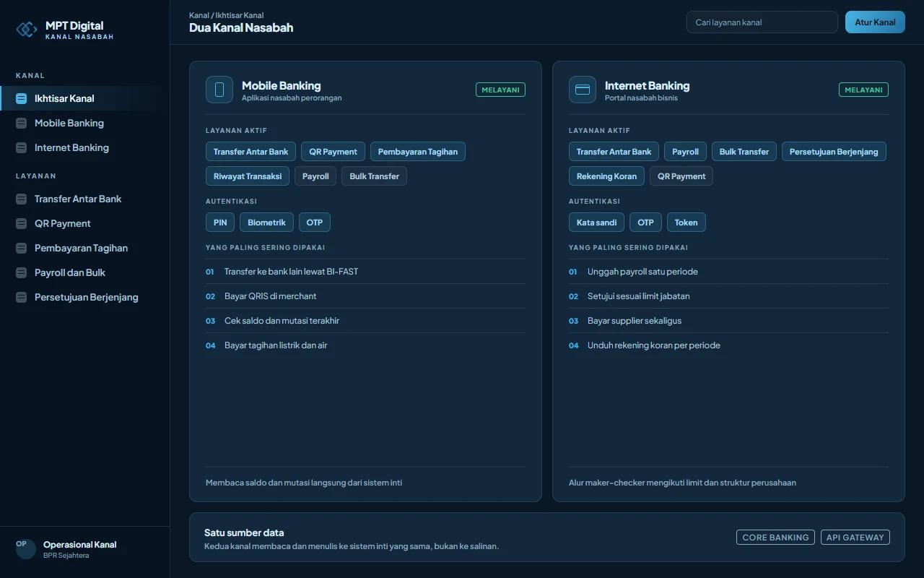Click the icon beside Internet Banking in sidebar
Image resolution: width=924 pixels, height=578 pixels.
[x=21, y=147]
